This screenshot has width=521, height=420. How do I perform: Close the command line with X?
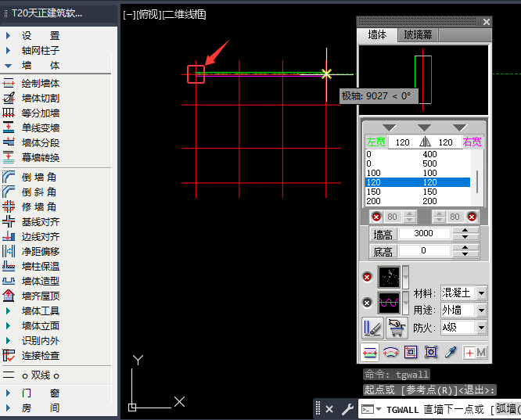[x=329, y=409]
